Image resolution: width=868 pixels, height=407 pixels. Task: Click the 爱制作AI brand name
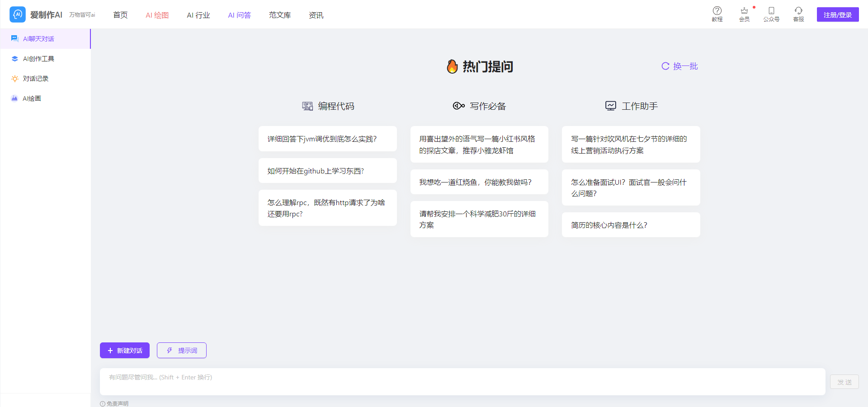[x=46, y=15]
